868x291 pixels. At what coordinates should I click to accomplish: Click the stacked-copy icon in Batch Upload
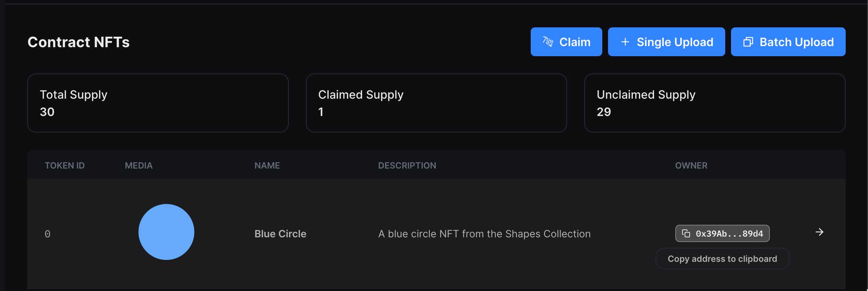click(x=748, y=42)
